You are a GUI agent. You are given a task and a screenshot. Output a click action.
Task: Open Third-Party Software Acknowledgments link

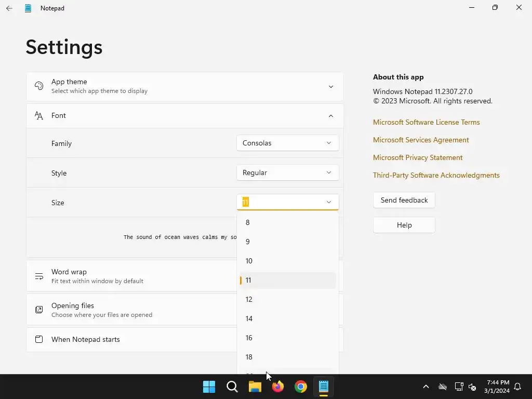point(436,175)
